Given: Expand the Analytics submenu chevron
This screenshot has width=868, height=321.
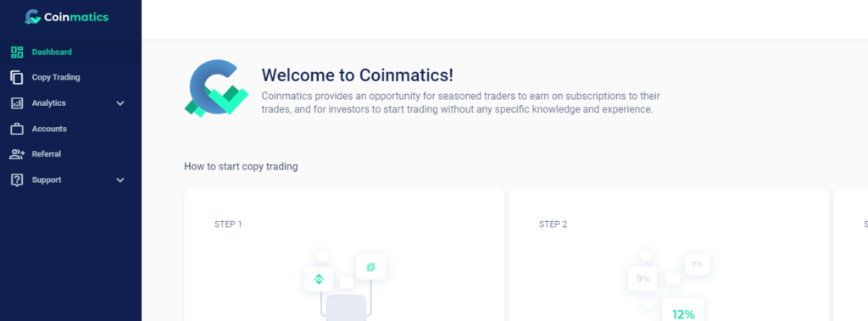Looking at the screenshot, I should (120, 103).
